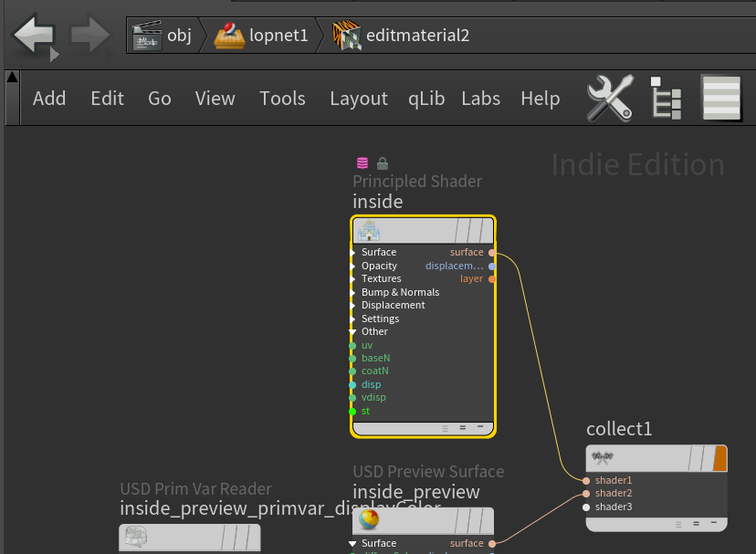Open the Labs menu

[480, 99]
